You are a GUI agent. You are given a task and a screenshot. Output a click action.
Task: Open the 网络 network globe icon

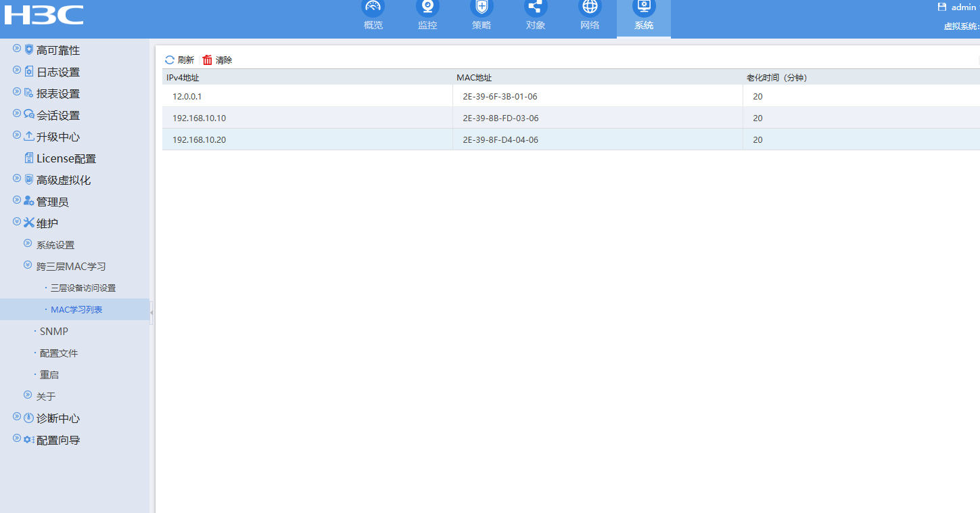tap(590, 7)
